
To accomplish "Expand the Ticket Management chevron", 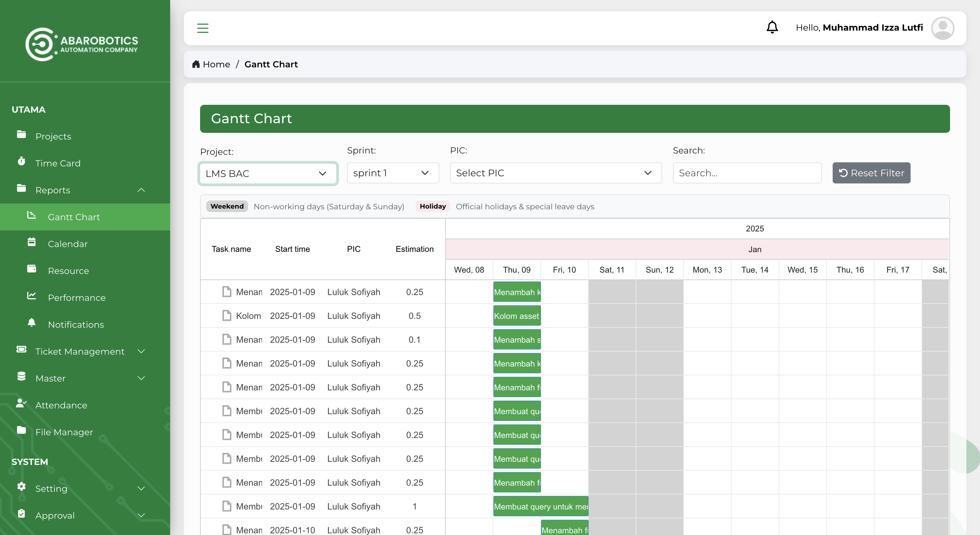I will (141, 351).
